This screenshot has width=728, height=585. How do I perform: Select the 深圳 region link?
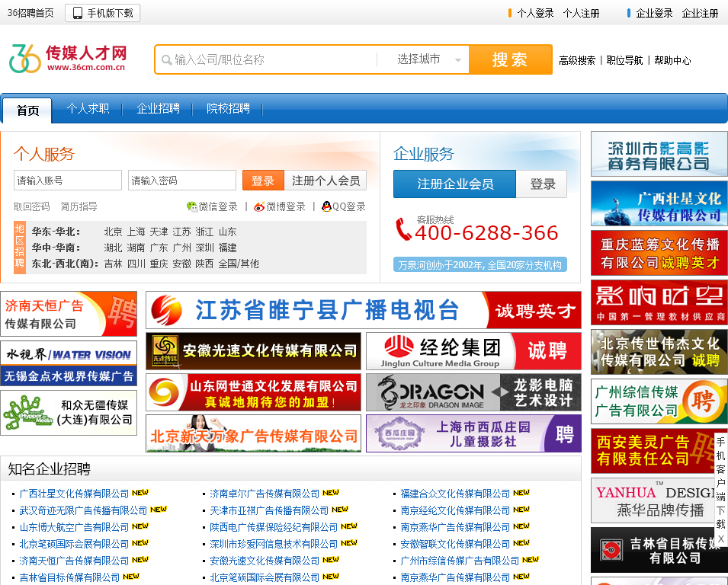205,248
